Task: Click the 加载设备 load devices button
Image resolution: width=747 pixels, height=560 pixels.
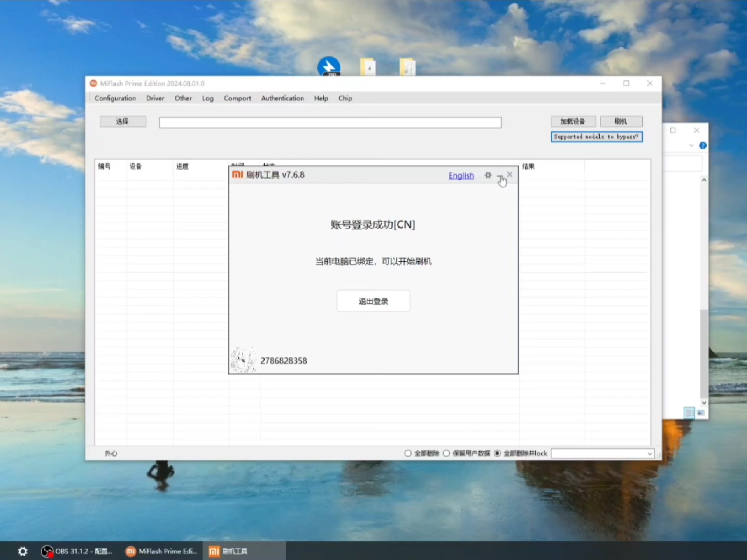Action: click(x=573, y=121)
